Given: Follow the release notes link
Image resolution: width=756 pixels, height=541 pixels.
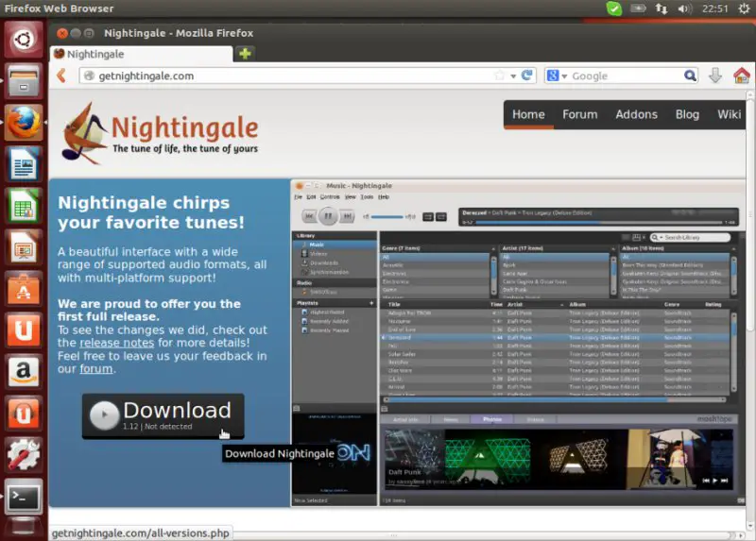Looking at the screenshot, I should (x=116, y=343).
